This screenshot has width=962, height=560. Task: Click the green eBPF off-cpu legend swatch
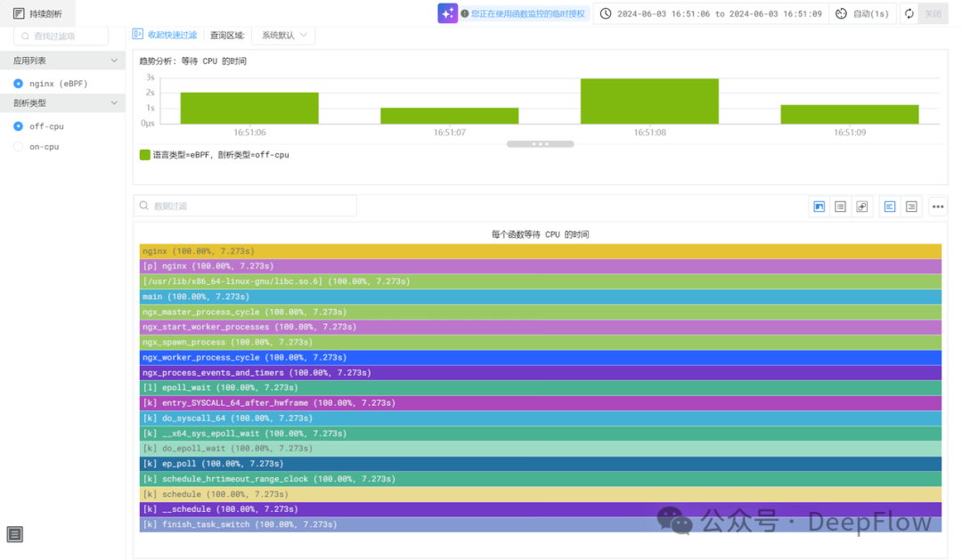(x=145, y=155)
